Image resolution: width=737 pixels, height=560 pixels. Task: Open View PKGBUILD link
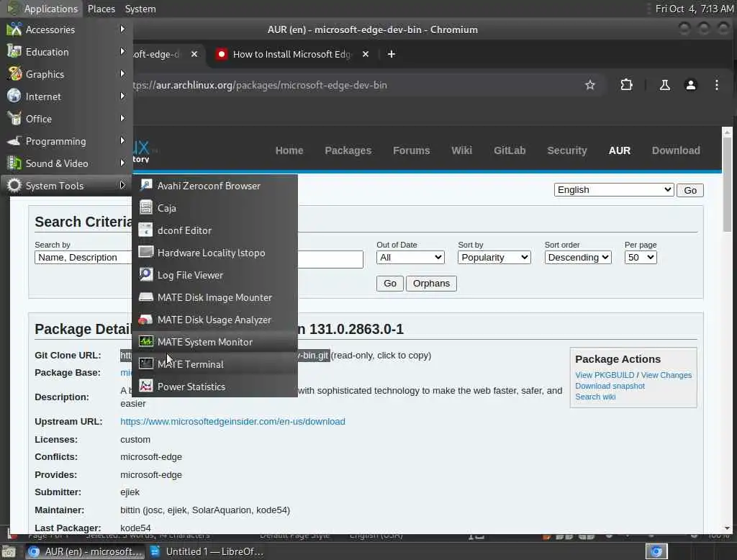pyautogui.click(x=605, y=375)
